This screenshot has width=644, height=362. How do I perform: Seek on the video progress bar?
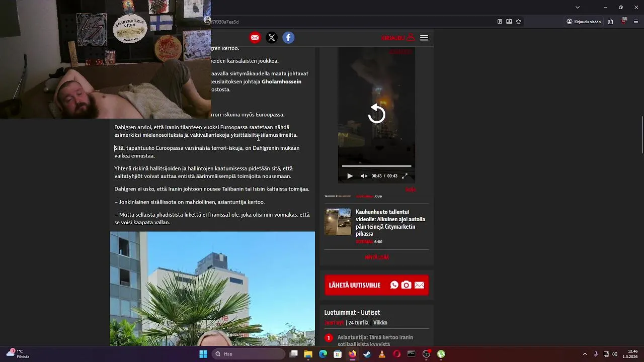click(376, 166)
